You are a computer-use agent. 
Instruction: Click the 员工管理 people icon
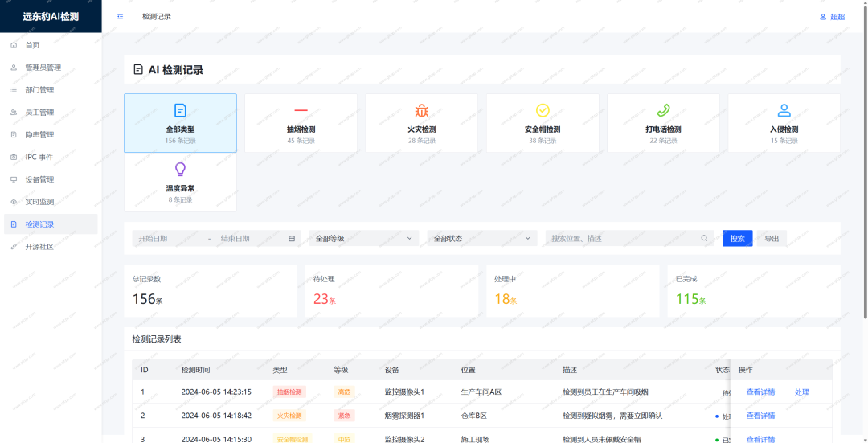[x=14, y=113]
